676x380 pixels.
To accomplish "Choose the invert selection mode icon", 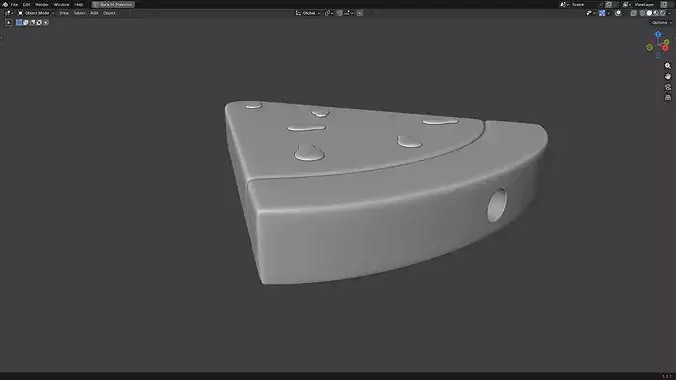I will click(39, 22).
